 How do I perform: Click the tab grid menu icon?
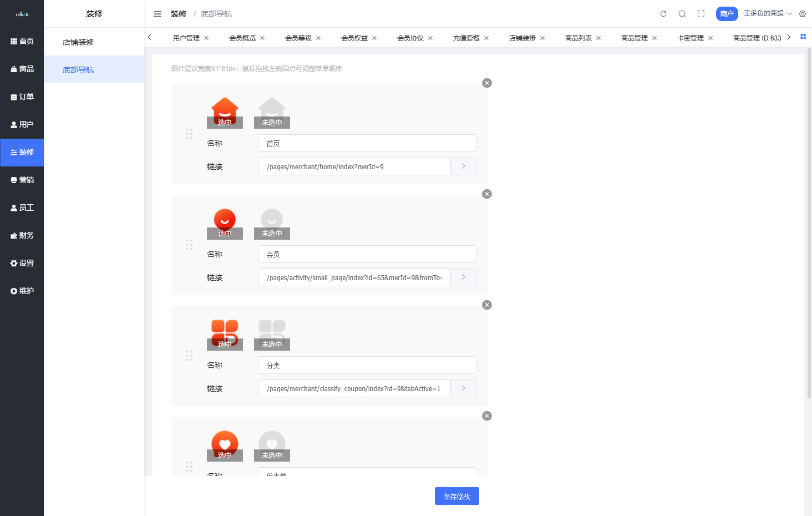[x=803, y=37]
